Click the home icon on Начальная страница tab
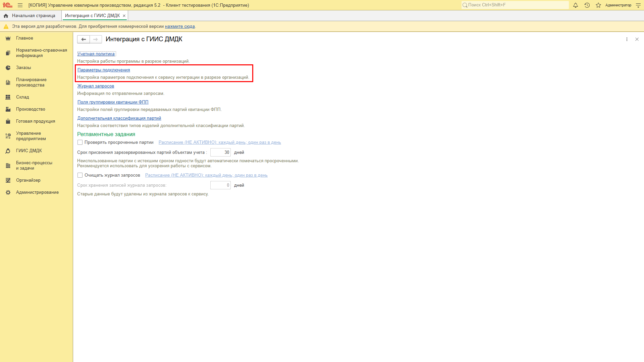The width and height of the screenshot is (644, 362). [6, 16]
